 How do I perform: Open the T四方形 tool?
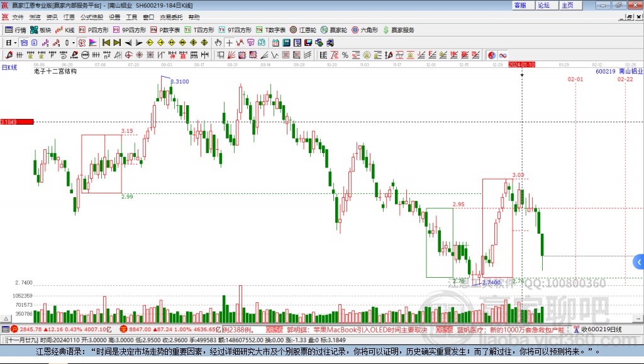click(199, 30)
